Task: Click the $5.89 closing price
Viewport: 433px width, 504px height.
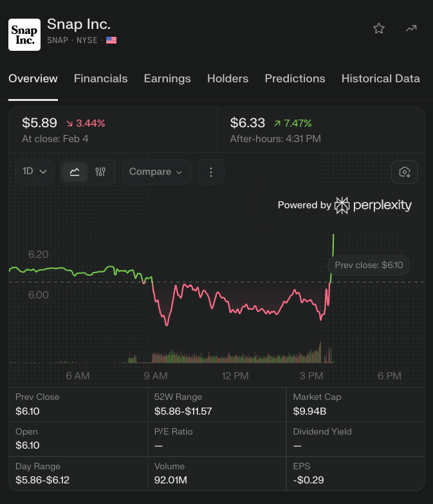Action: click(x=40, y=123)
